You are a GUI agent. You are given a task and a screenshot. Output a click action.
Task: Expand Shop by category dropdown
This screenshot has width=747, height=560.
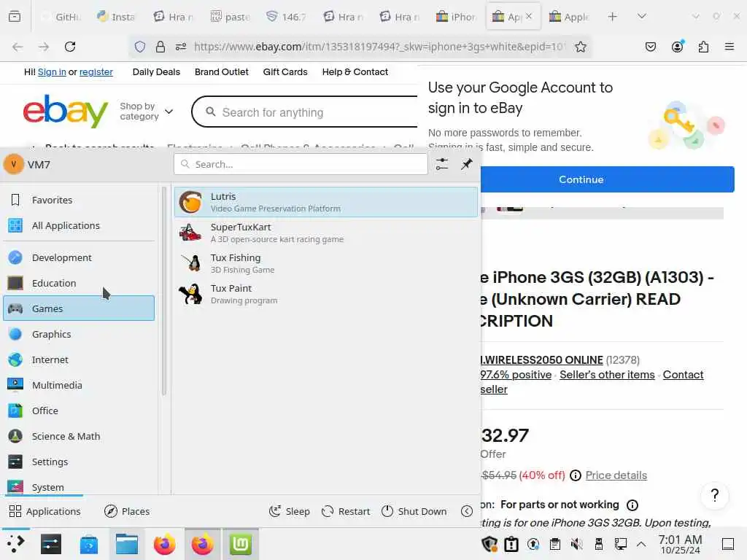(146, 112)
